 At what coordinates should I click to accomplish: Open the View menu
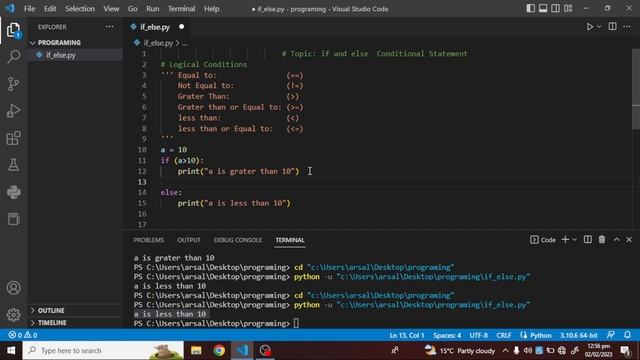point(111,9)
